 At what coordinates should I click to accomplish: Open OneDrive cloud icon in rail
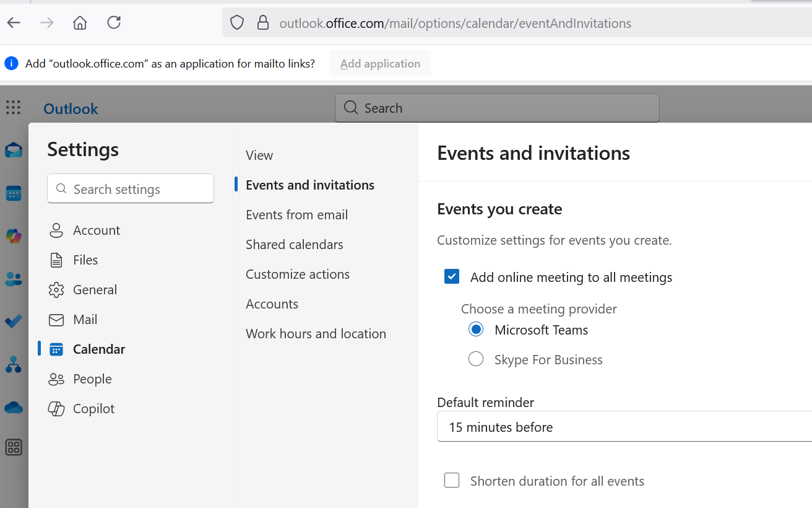(14, 407)
